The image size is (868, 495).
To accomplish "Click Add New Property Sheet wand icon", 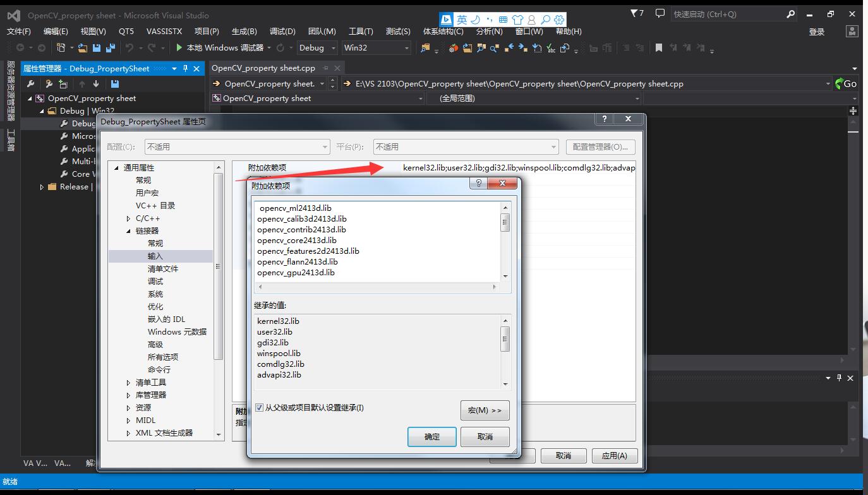I will tap(49, 83).
